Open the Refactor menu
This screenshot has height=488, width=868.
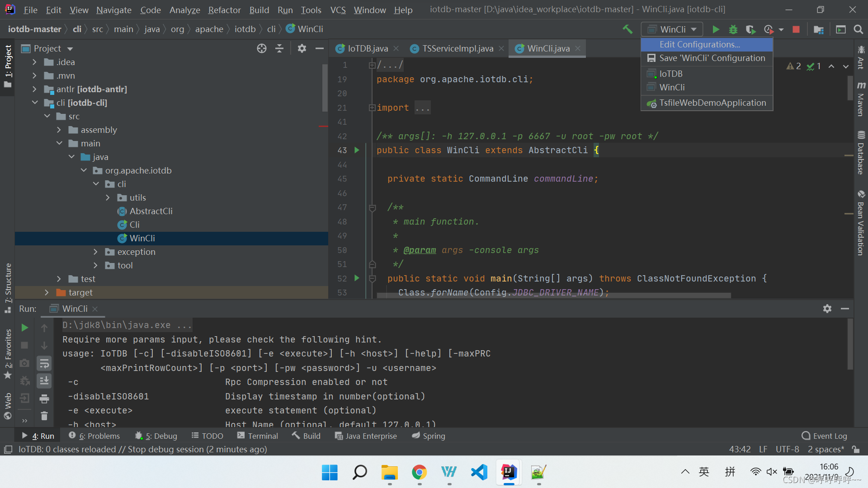pyautogui.click(x=224, y=10)
